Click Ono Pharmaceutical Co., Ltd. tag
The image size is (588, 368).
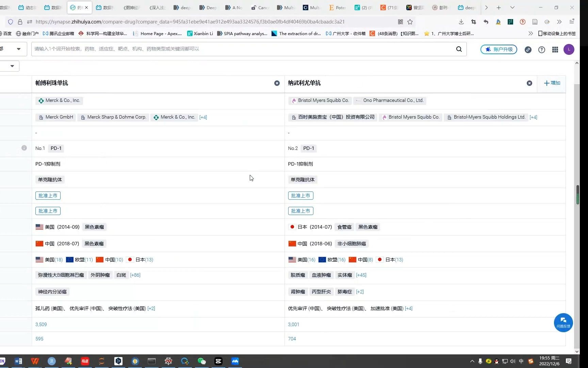pyautogui.click(x=390, y=101)
